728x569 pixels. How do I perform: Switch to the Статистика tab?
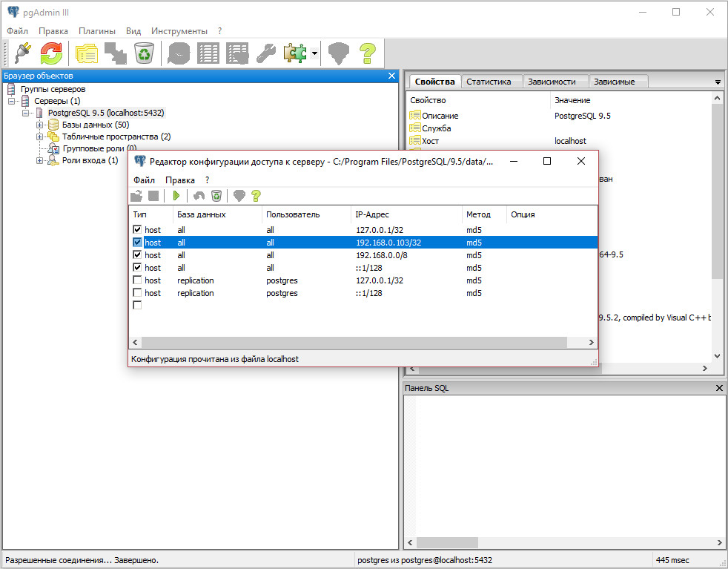tap(489, 82)
